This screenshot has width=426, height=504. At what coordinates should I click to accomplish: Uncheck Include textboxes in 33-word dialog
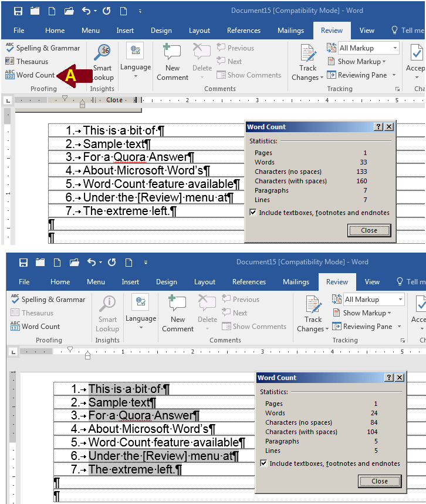pos(253,213)
